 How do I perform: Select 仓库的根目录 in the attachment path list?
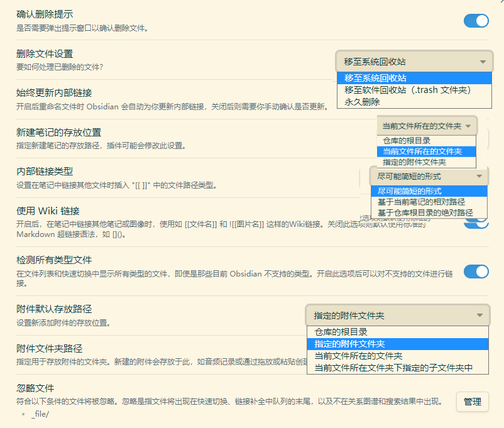click(341, 332)
